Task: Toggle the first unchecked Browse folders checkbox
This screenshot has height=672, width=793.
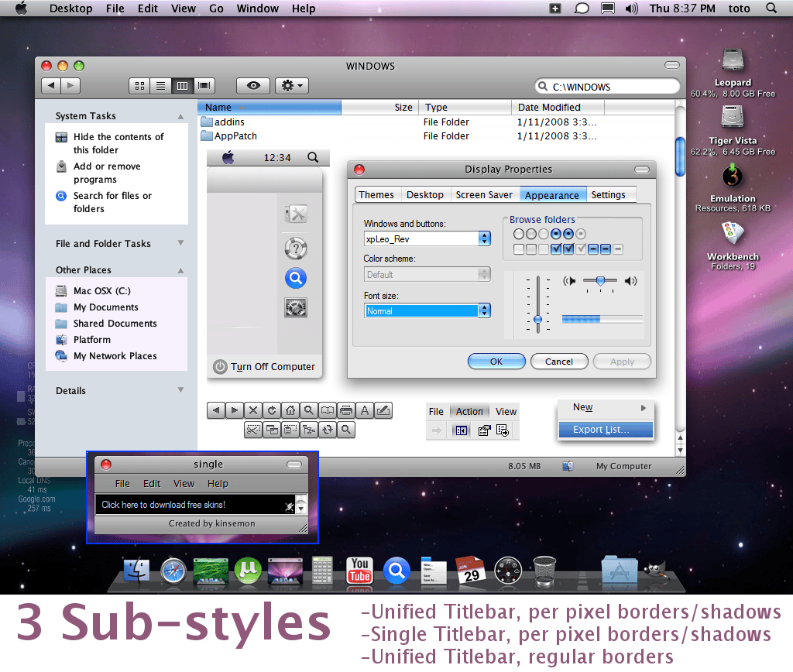Action: [518, 249]
